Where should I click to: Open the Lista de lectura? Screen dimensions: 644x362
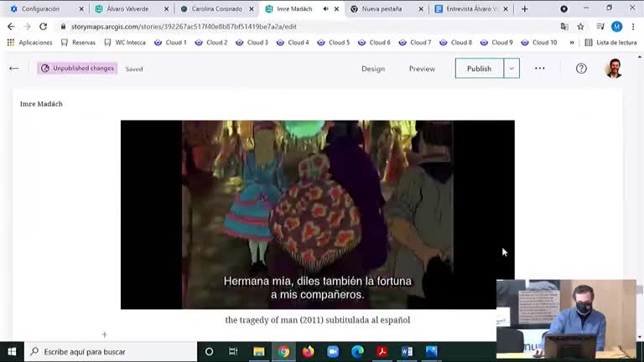pos(610,42)
